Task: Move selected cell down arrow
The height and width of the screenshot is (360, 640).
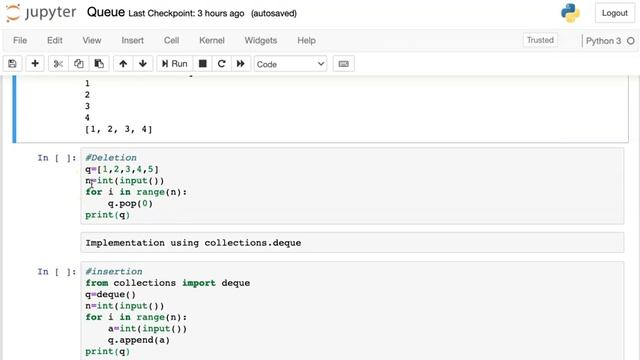Action: [143, 64]
